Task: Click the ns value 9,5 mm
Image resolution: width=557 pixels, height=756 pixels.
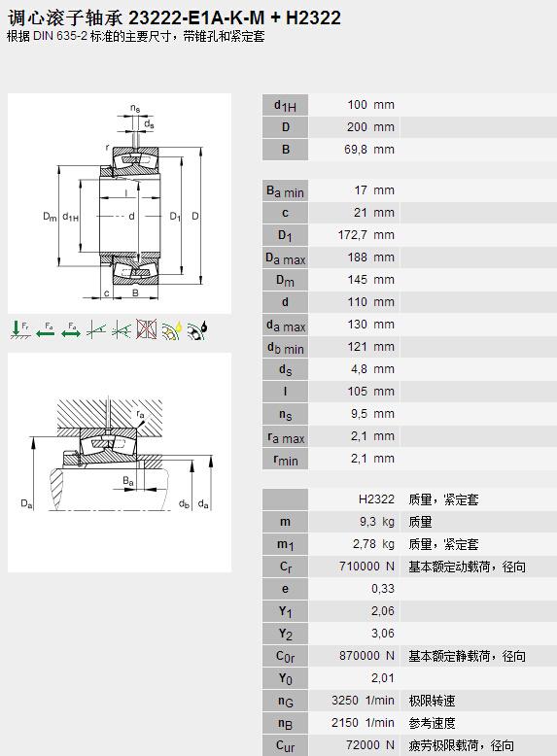Action: (x=372, y=414)
